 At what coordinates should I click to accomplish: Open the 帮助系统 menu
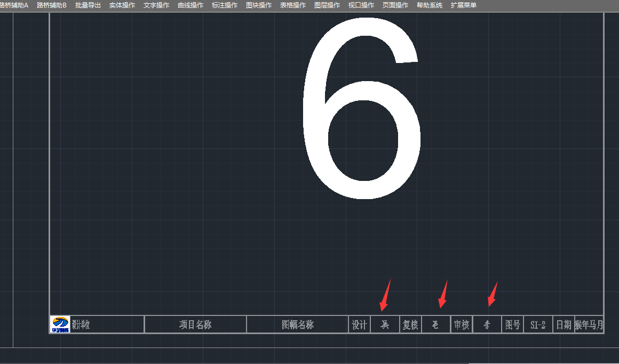click(430, 5)
